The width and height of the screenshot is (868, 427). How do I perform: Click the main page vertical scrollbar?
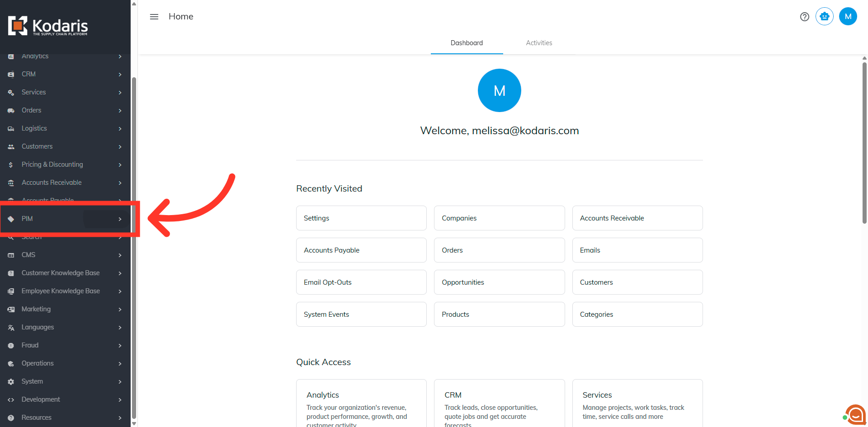pos(864,142)
